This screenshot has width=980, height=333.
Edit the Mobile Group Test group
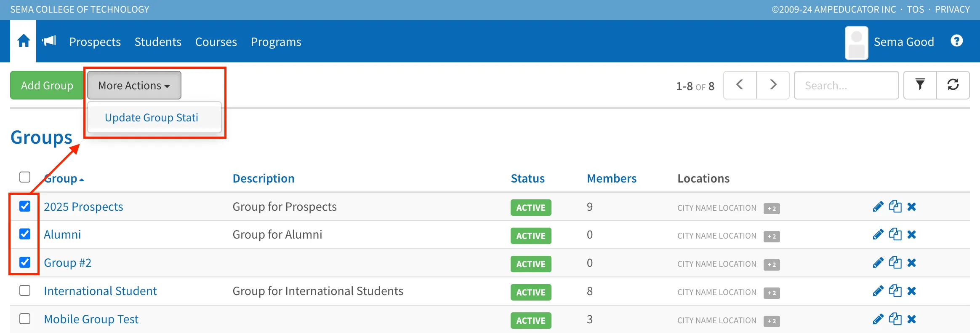[878, 319]
